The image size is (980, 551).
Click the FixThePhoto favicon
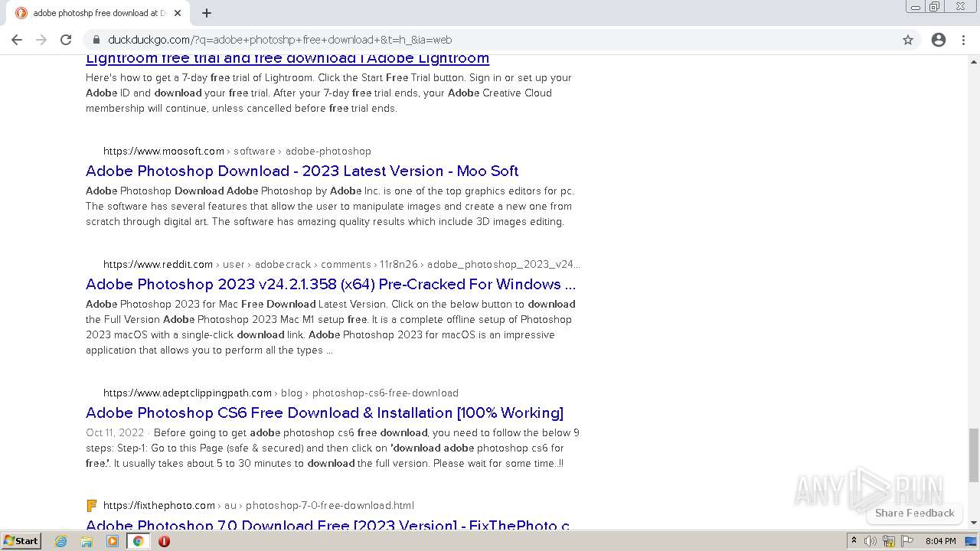pyautogui.click(x=92, y=505)
